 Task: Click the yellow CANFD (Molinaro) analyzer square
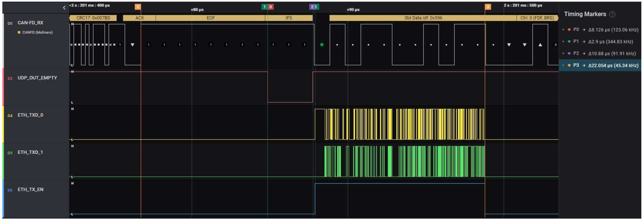pos(19,32)
